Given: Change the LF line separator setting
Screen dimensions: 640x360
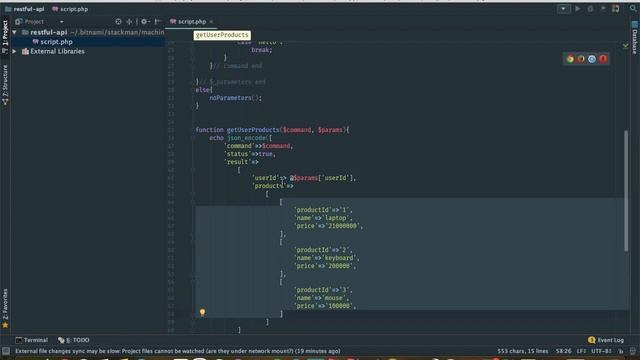Looking at the screenshot, I should (581, 351).
